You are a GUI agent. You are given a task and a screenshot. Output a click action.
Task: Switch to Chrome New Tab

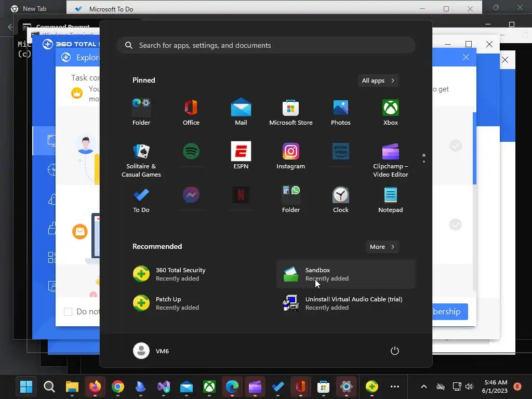point(29,8)
